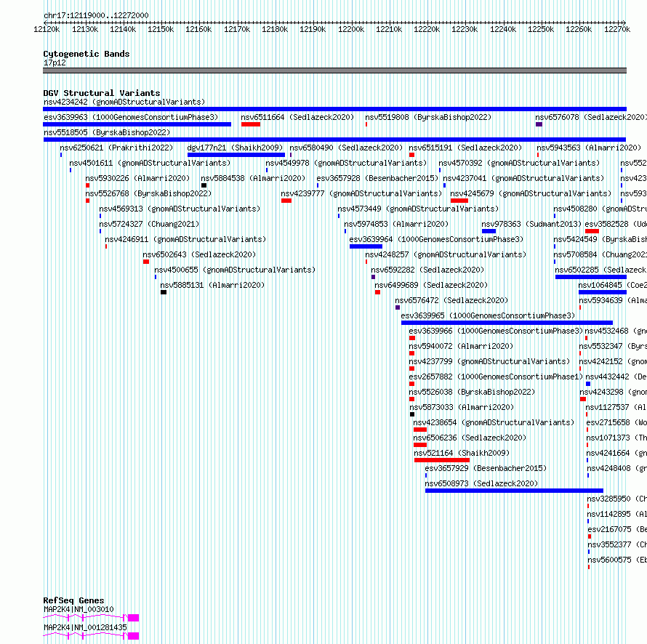Open the esv3639963 1000Genomes variant label
The width and height of the screenshot is (647, 644).
pyautogui.click(x=131, y=117)
